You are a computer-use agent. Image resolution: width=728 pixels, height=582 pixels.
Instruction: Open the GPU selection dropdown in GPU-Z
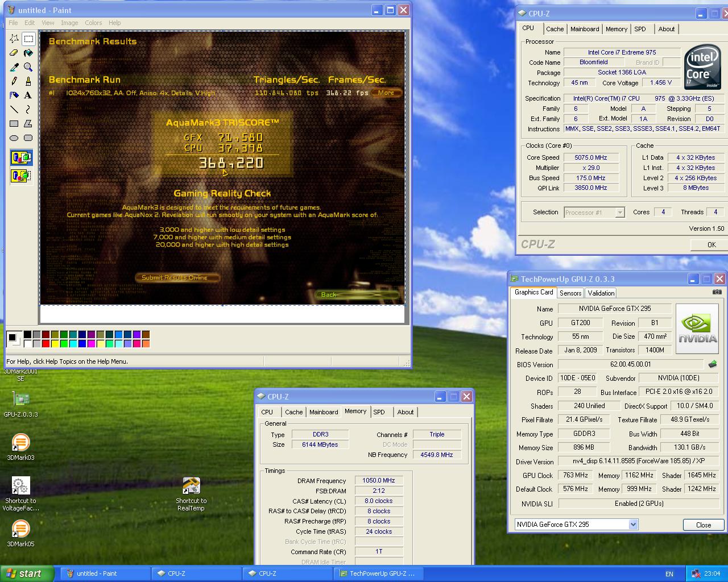[x=633, y=525]
